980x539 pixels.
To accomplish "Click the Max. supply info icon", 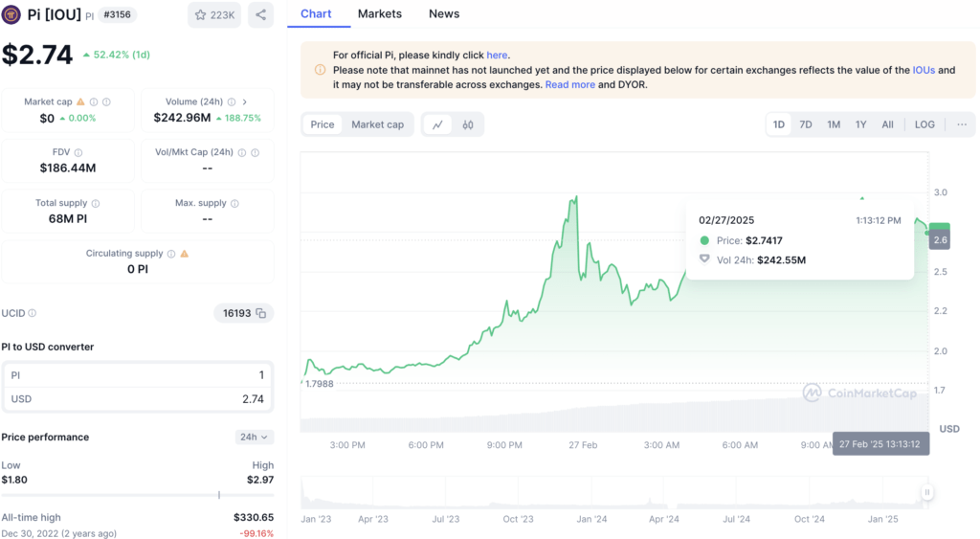I will (x=235, y=203).
